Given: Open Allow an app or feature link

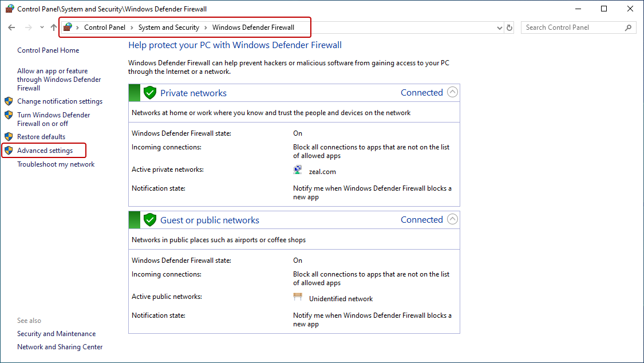Looking at the screenshot, I should point(58,80).
